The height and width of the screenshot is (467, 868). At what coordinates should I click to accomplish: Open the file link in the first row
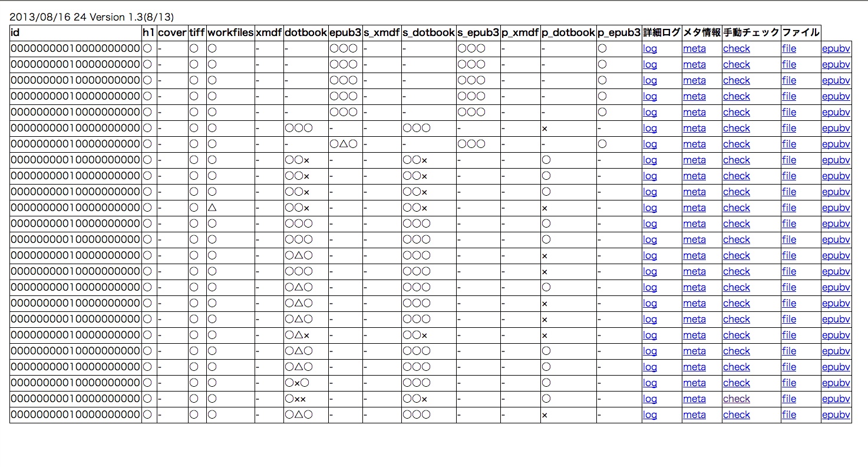[788, 49]
